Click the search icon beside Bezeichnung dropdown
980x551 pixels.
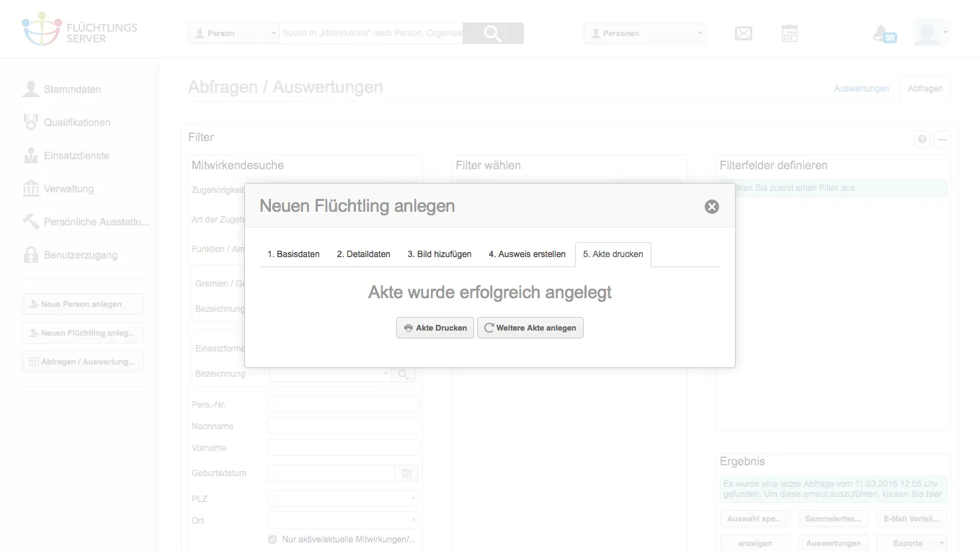[404, 374]
